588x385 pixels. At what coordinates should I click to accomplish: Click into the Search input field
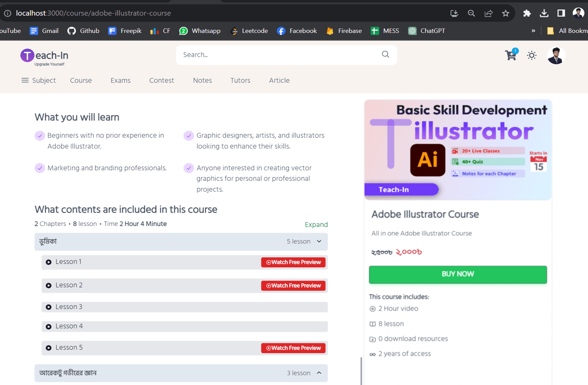[x=286, y=55]
